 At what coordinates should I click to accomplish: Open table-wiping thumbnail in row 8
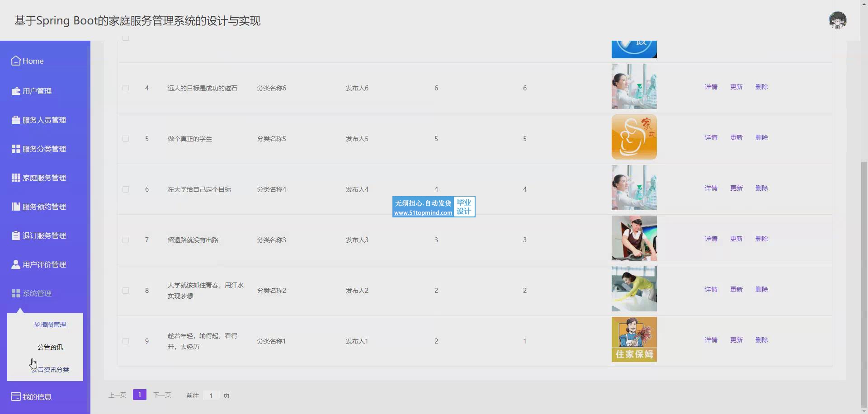click(634, 289)
